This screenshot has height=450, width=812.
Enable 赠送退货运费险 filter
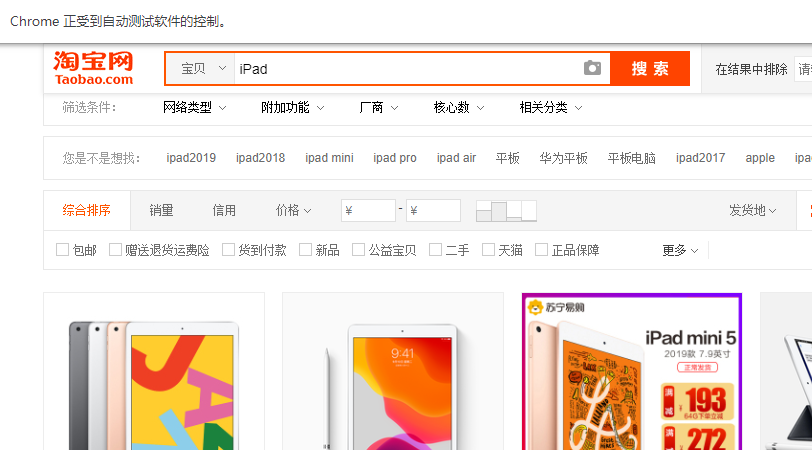[115, 250]
